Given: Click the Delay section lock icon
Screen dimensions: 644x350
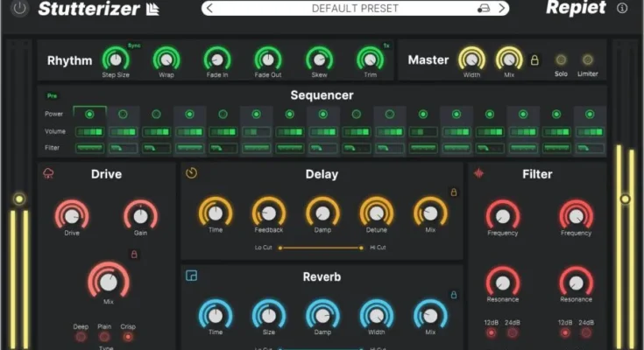Looking at the screenshot, I should pos(454,192).
